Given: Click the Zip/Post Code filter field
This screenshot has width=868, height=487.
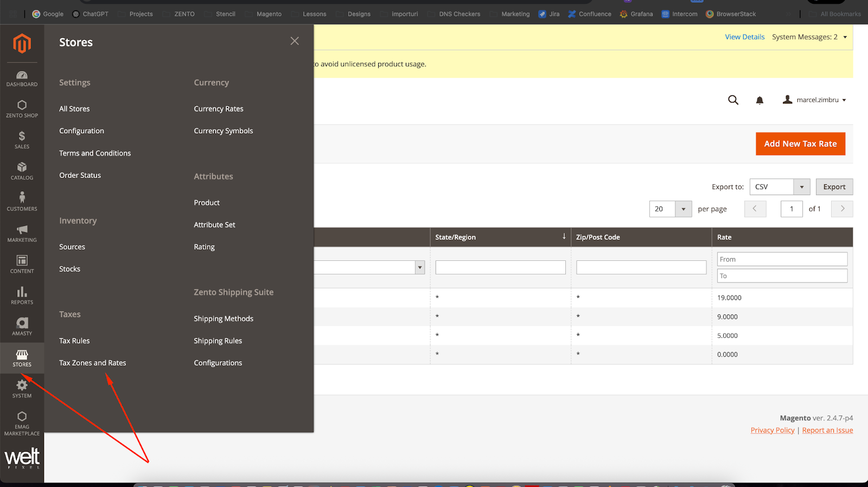Looking at the screenshot, I should click(641, 267).
